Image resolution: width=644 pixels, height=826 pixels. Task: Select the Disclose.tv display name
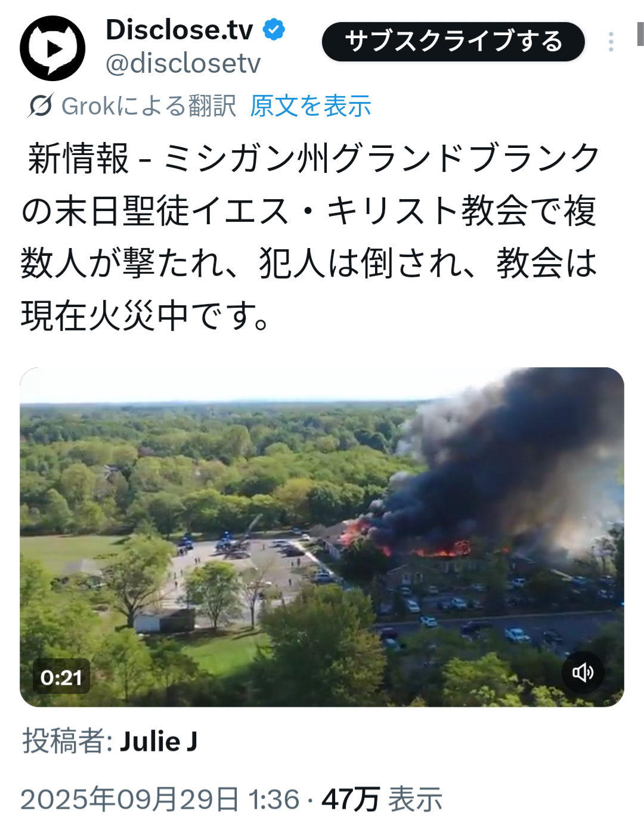pyautogui.click(x=179, y=29)
